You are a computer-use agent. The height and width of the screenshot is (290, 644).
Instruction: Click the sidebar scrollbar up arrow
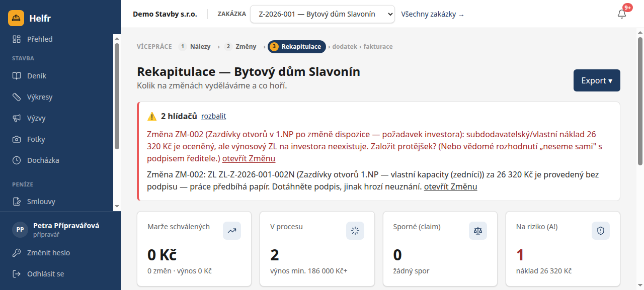click(117, 38)
